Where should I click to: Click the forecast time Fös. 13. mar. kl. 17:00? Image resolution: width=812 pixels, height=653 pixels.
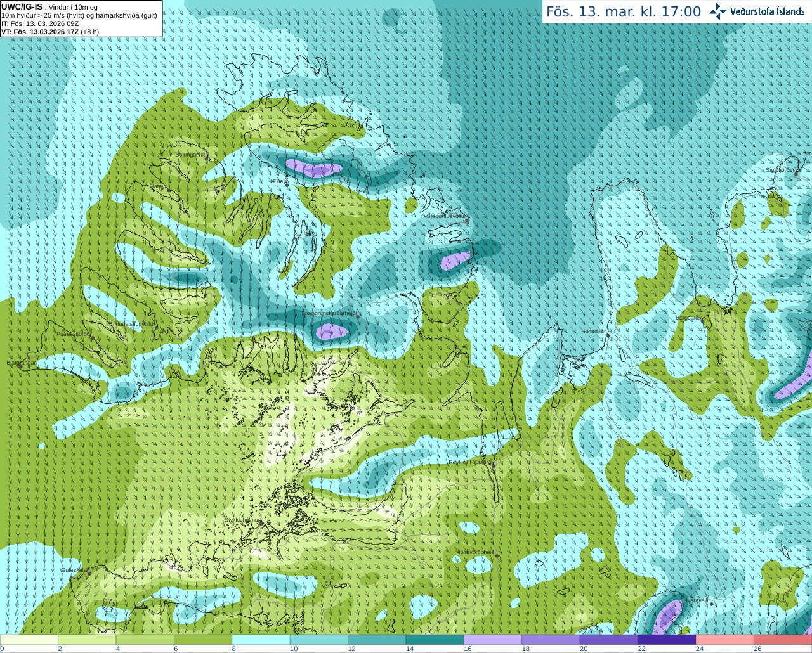point(624,11)
